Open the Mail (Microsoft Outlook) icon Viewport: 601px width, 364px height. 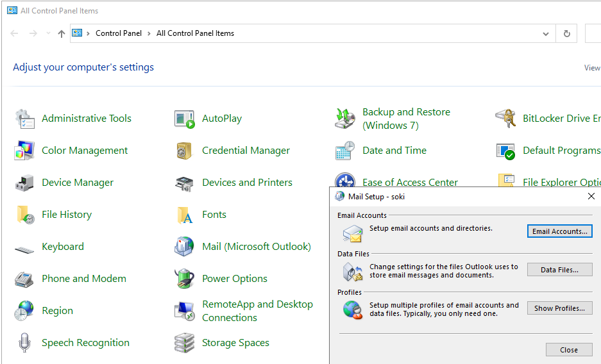[x=184, y=247]
